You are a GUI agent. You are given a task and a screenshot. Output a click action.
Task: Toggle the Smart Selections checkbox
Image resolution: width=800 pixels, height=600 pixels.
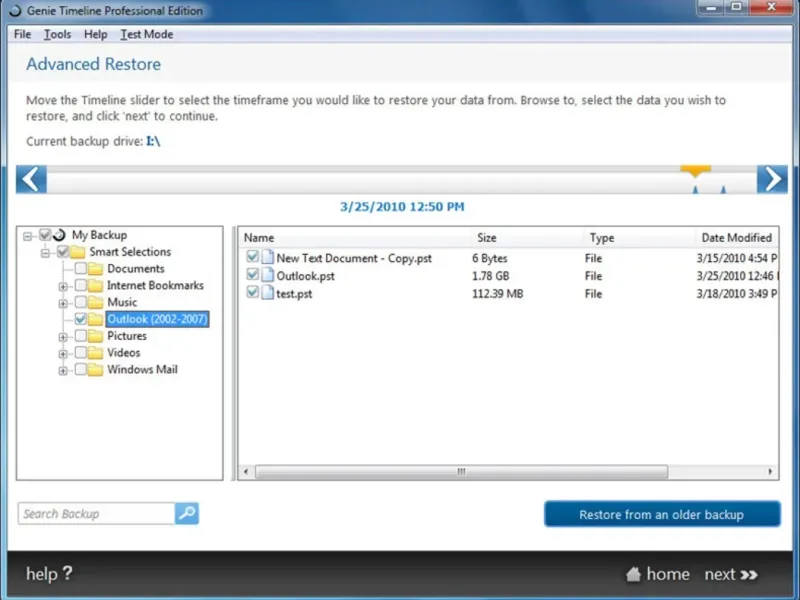click(x=63, y=252)
